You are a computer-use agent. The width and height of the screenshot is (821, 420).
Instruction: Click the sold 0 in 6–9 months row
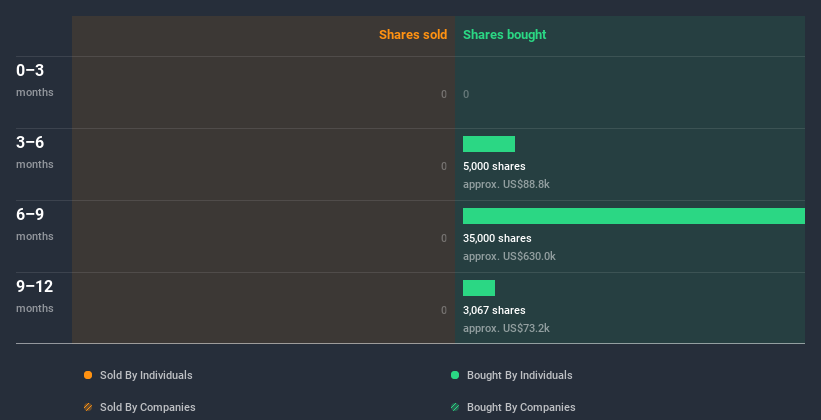pyautogui.click(x=444, y=238)
